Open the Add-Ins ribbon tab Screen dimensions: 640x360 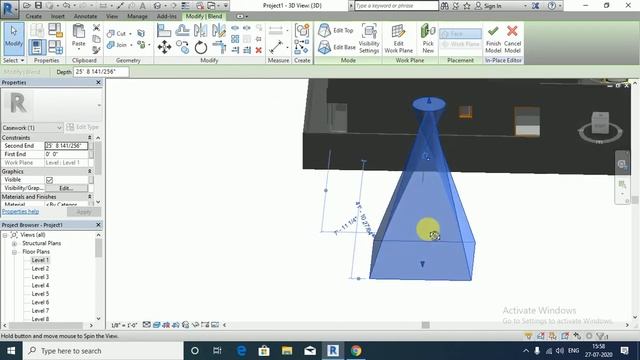coord(167,16)
